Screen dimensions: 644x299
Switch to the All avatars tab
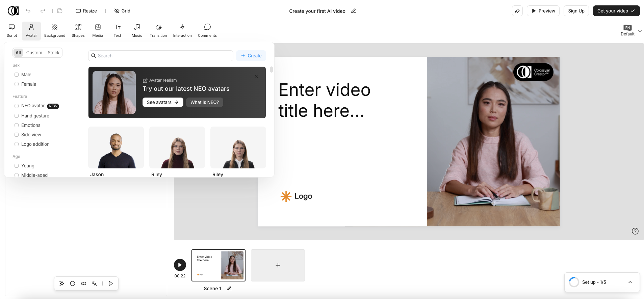pyautogui.click(x=18, y=53)
